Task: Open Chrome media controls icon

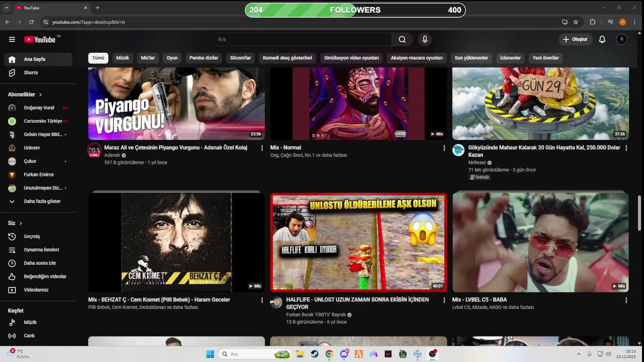Action: tap(610, 22)
